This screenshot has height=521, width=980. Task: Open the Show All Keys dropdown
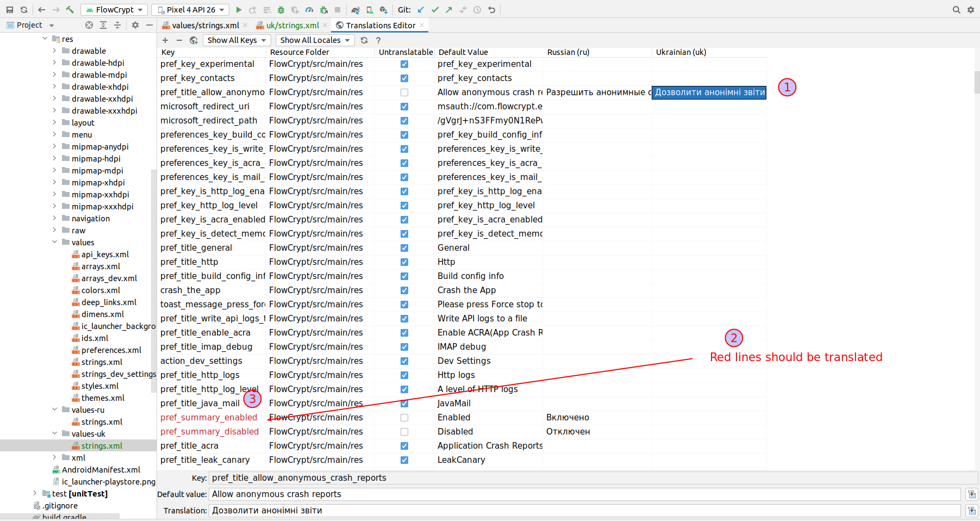click(x=236, y=40)
